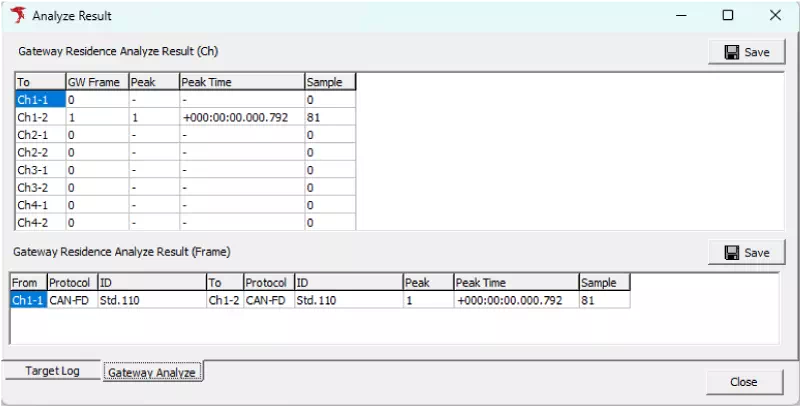Screen dimensions: 800x407
Task: Select the Ch1-2 row in channel table
Action: 40,117
